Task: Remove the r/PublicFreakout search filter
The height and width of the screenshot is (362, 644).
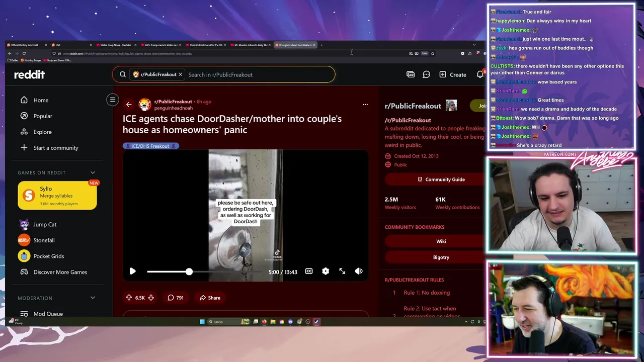Action: click(x=180, y=74)
